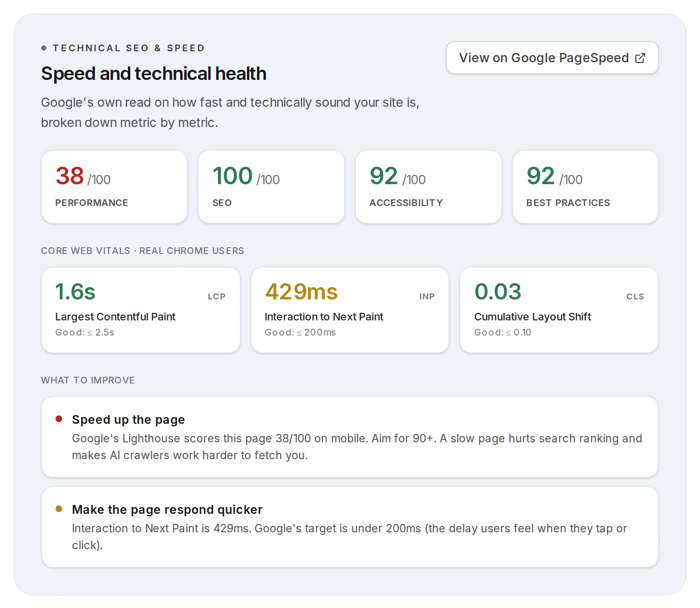Click the 'INP' abbreviation label

point(427,296)
